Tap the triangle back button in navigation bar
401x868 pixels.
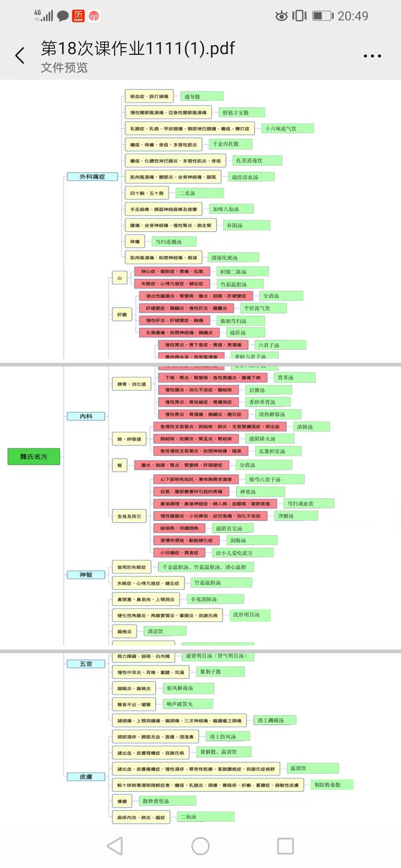click(x=115, y=846)
